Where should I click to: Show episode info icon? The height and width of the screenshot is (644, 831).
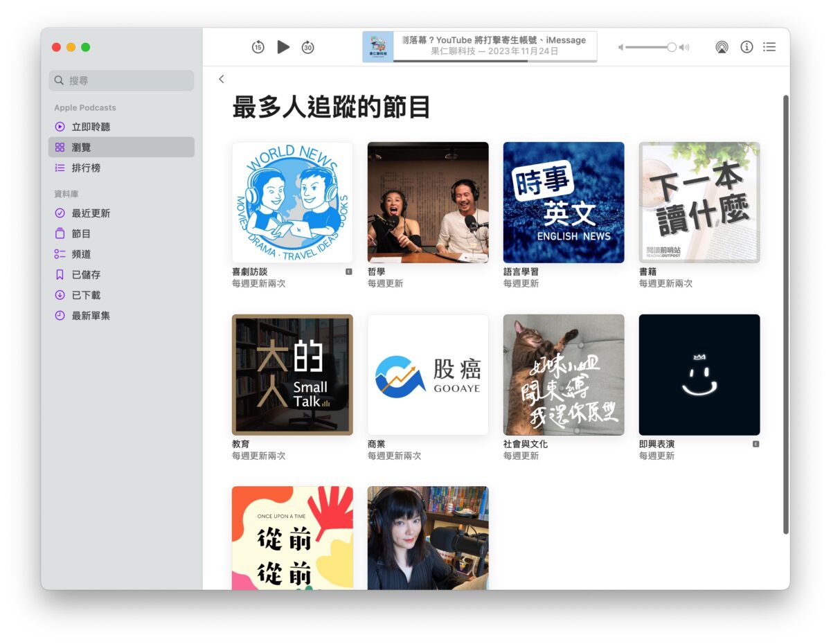747,47
